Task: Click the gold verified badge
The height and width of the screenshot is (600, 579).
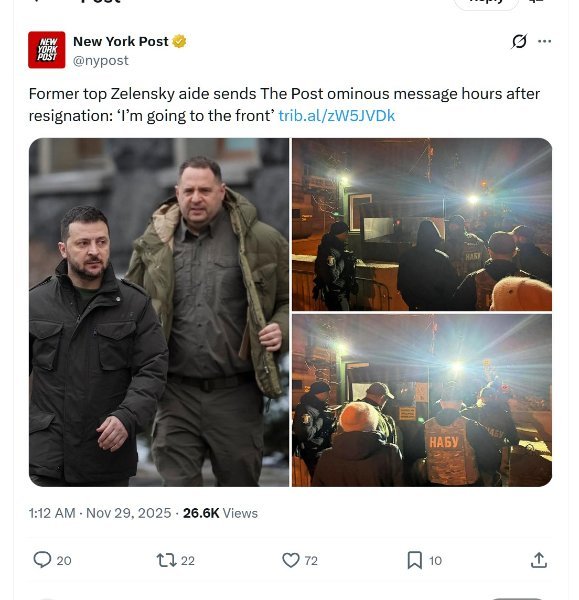Action: coord(179,41)
